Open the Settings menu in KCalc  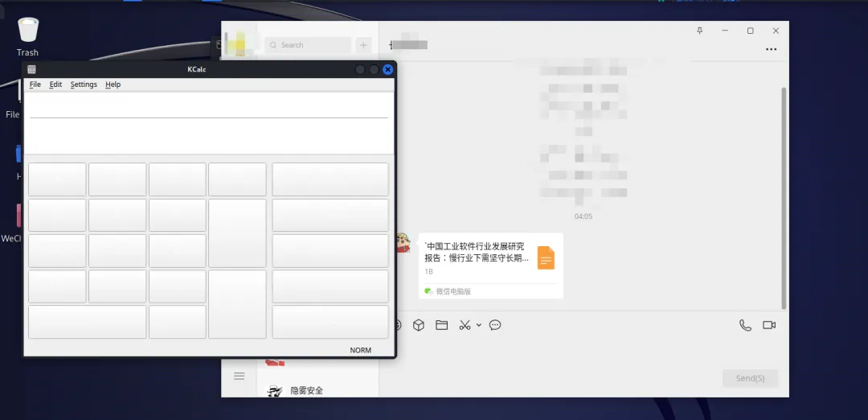(84, 84)
